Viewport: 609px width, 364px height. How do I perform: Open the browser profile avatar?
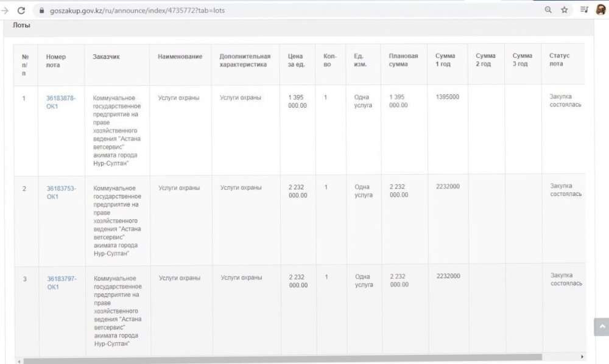coord(600,10)
